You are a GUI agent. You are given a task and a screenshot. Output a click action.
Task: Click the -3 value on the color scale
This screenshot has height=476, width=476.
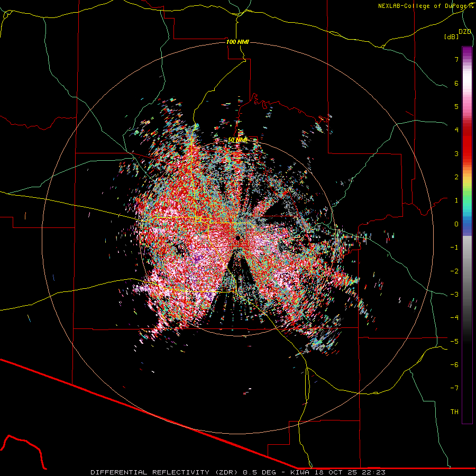[x=454, y=295]
